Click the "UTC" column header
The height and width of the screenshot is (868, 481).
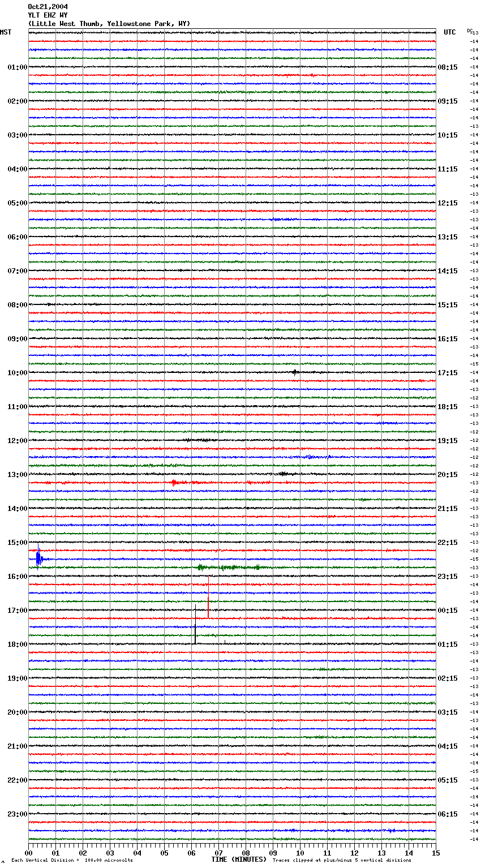click(450, 32)
